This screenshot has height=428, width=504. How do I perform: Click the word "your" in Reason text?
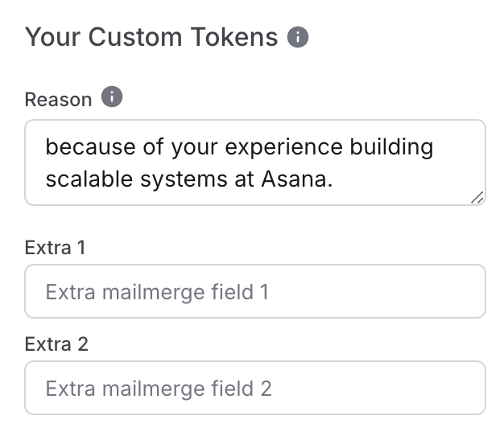[195, 149]
